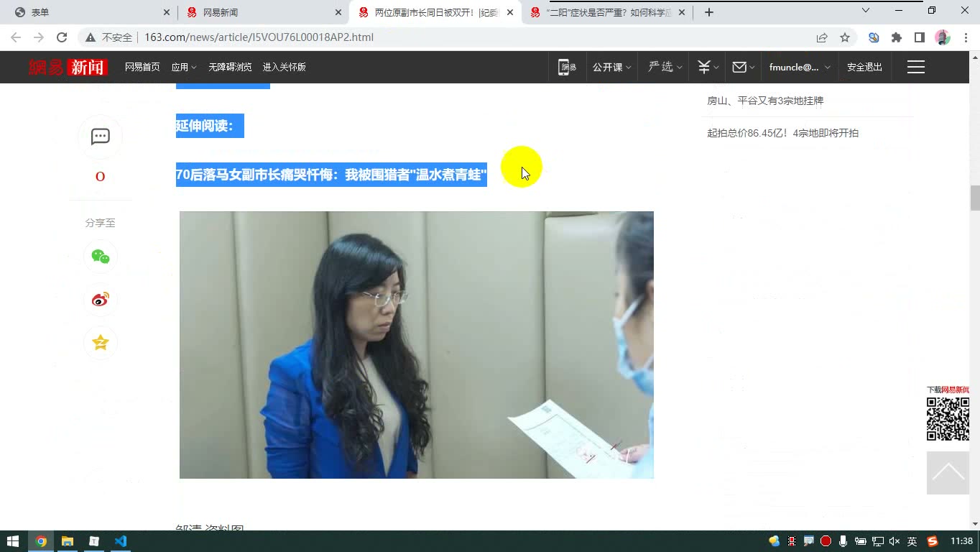Open the Chrome three-dot menu
The height and width of the screenshot is (552, 980).
tap(965, 37)
